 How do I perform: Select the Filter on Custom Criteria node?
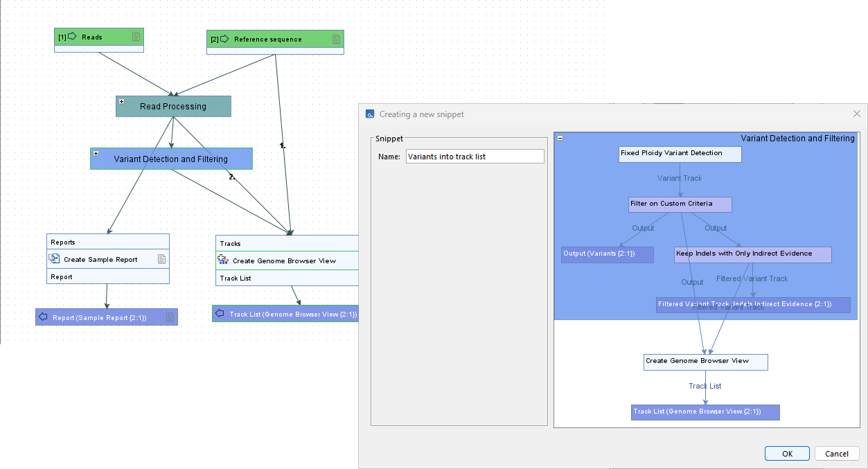click(680, 204)
